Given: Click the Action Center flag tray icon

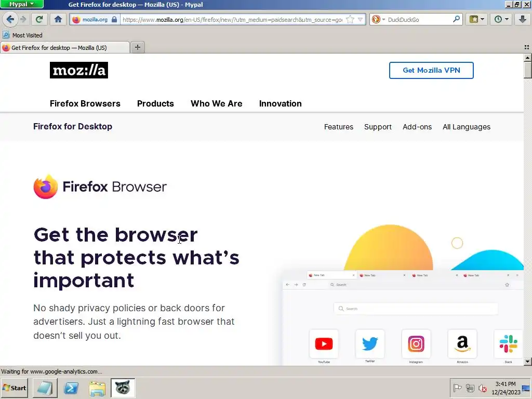Looking at the screenshot, I should (457, 388).
